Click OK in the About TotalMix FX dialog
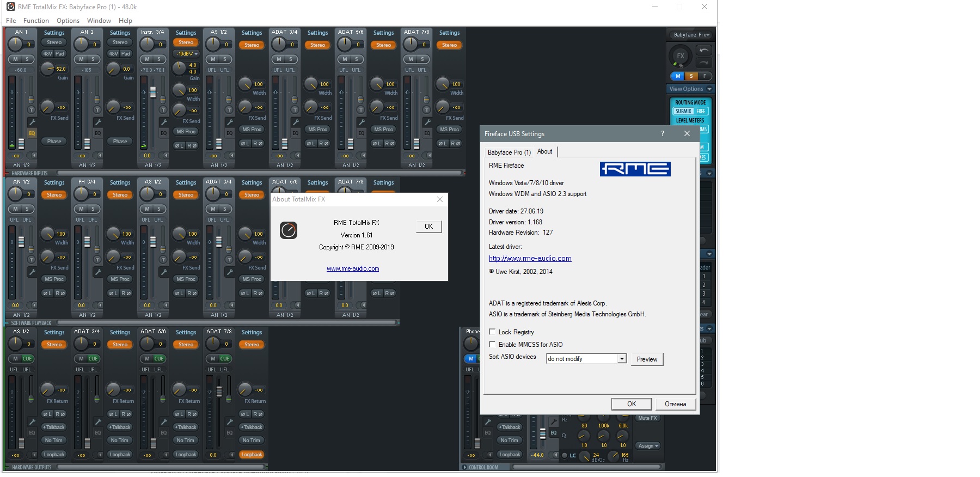980x477 pixels. (428, 227)
